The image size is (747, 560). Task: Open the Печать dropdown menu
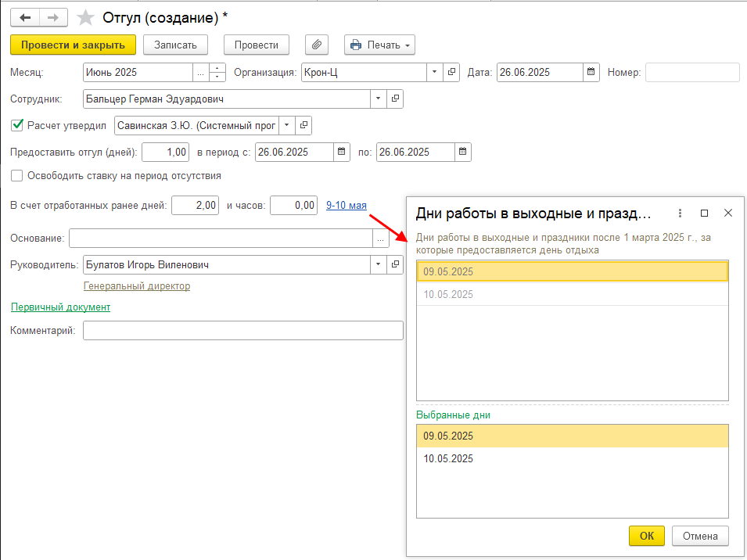[x=380, y=45]
